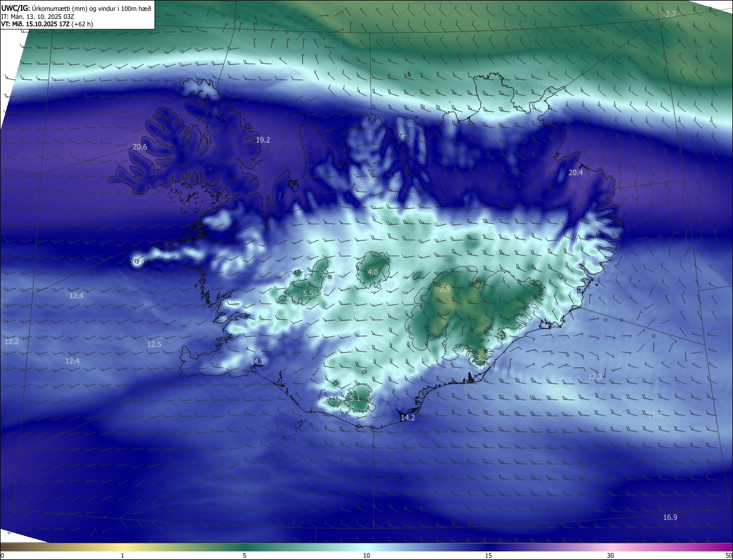Click the 10 tick on the color scale
Screen dimensions: 733x560
point(366,555)
